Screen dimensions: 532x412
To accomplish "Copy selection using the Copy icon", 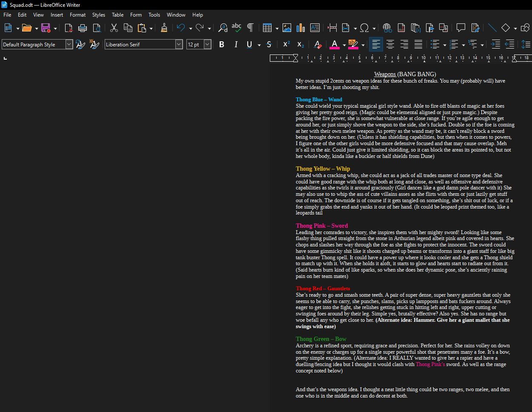I will pyautogui.click(x=128, y=28).
